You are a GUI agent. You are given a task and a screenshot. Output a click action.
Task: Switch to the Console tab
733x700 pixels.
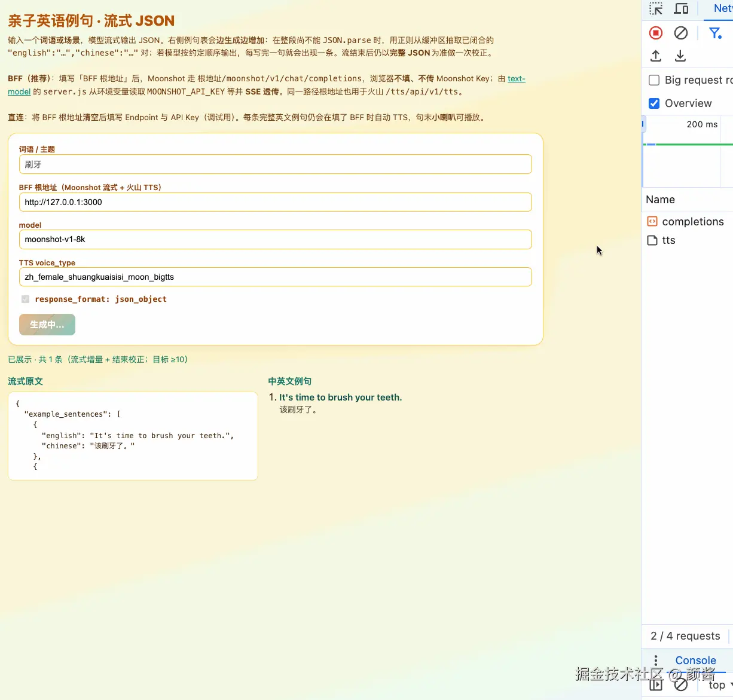694,661
